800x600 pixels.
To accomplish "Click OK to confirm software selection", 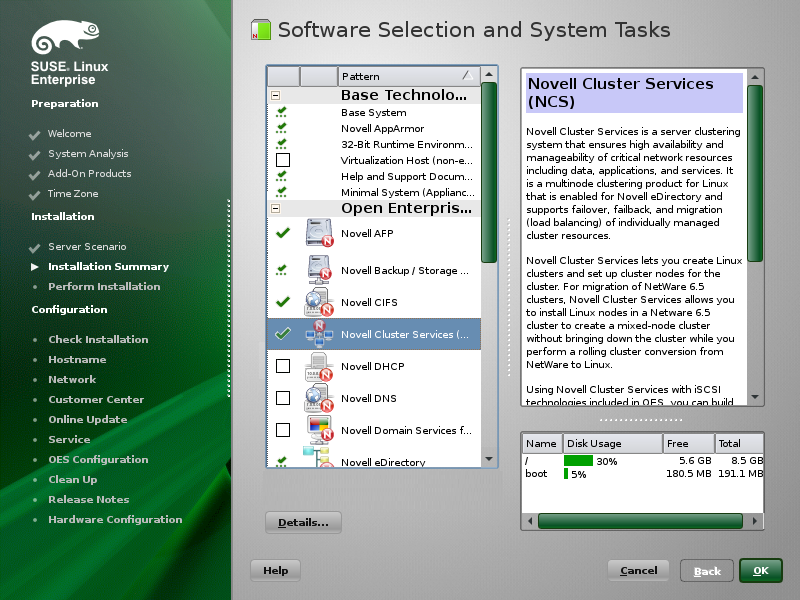I will pos(761,571).
